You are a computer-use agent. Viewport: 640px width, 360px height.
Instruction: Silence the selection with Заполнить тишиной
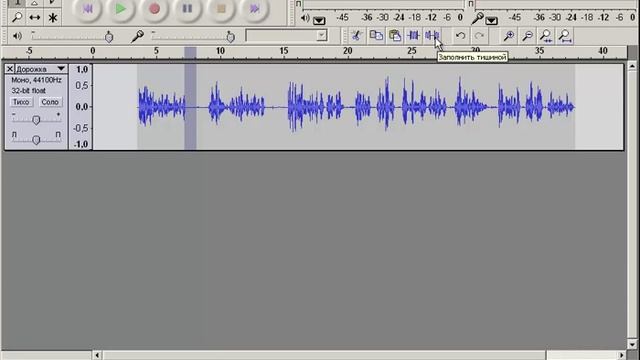tap(432, 36)
